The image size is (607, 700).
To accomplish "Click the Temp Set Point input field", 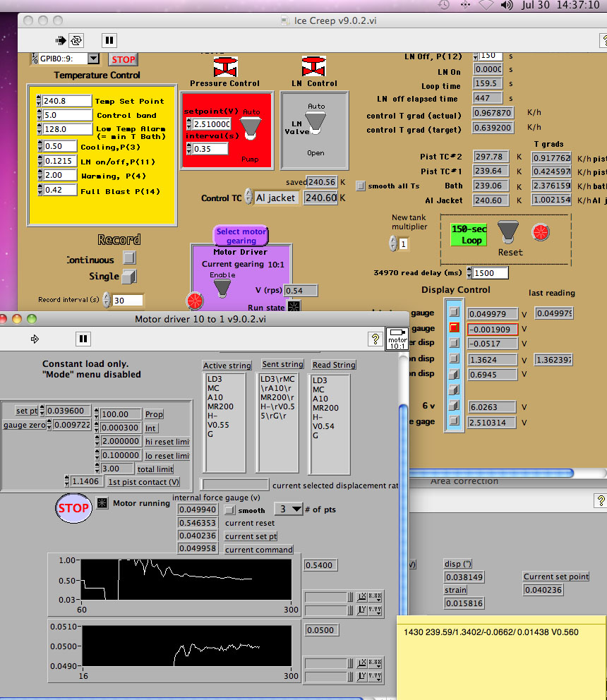I will click(67, 102).
